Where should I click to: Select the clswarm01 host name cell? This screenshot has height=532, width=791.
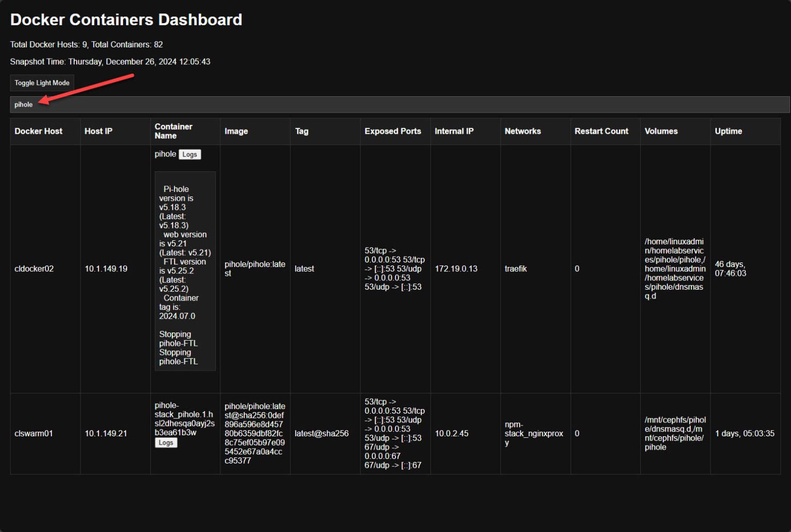34,433
